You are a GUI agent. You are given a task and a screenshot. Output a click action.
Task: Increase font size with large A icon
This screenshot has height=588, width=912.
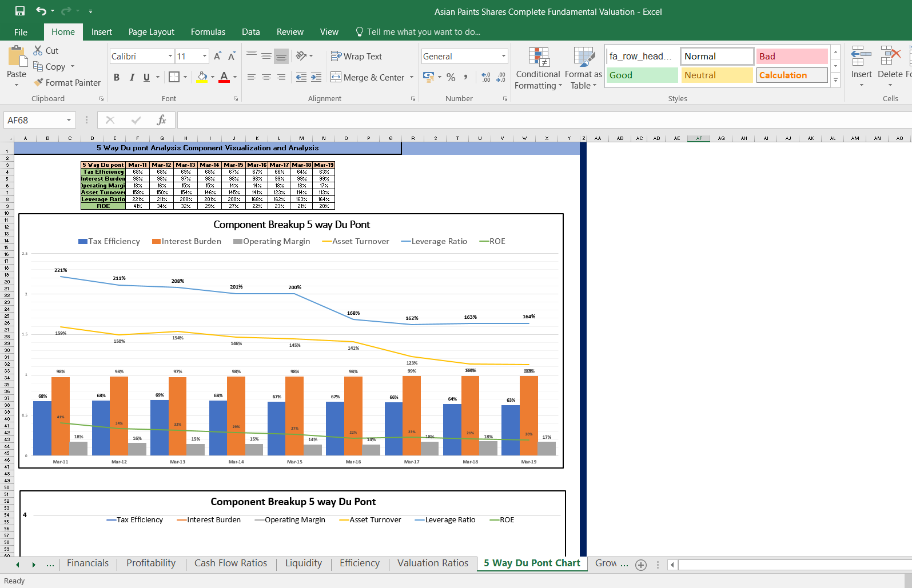click(x=217, y=56)
